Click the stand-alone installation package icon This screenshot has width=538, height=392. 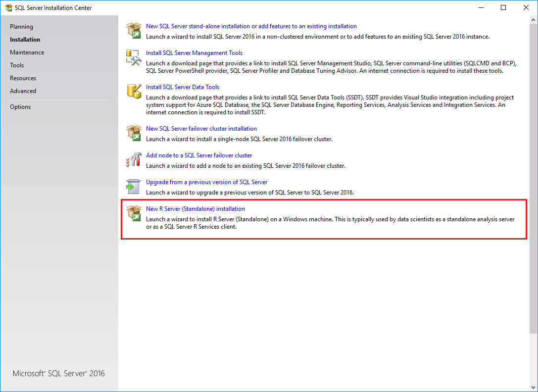(x=134, y=30)
